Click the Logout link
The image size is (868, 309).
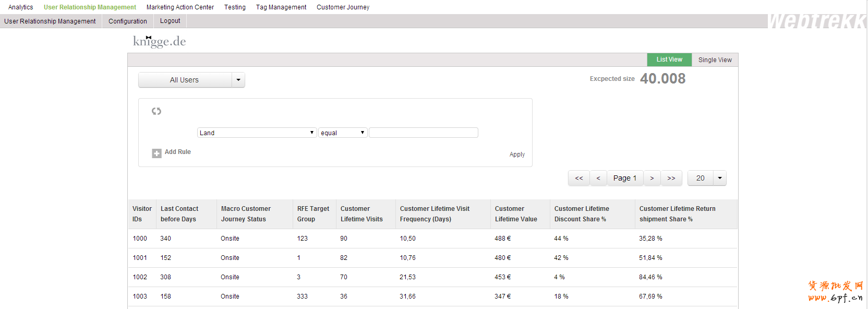tap(170, 21)
